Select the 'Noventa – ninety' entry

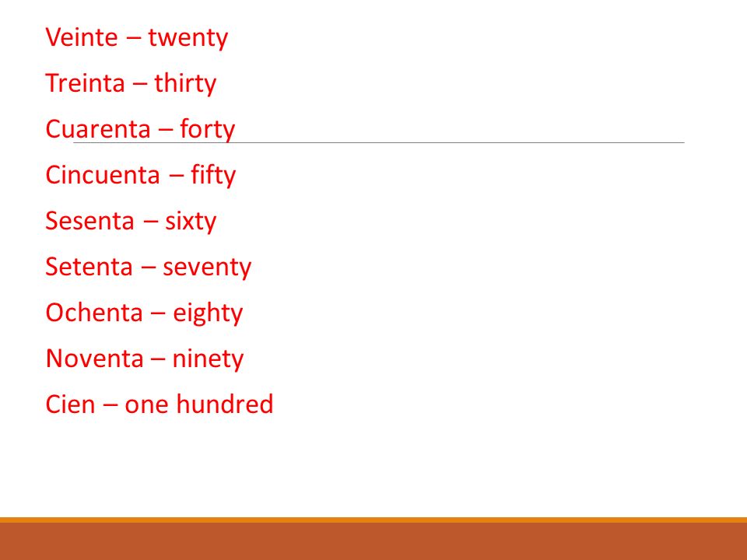click(x=145, y=359)
